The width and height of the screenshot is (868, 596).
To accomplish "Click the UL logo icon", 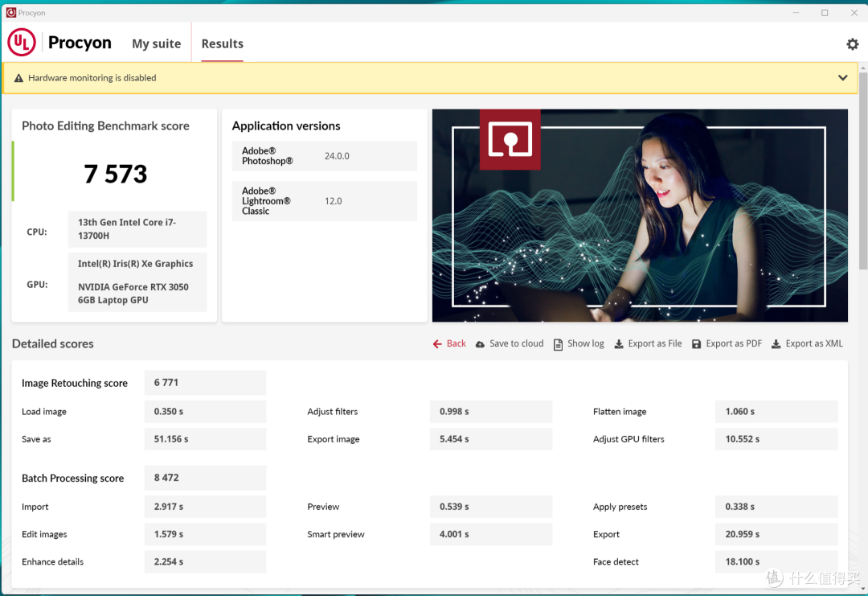I will pyautogui.click(x=22, y=43).
